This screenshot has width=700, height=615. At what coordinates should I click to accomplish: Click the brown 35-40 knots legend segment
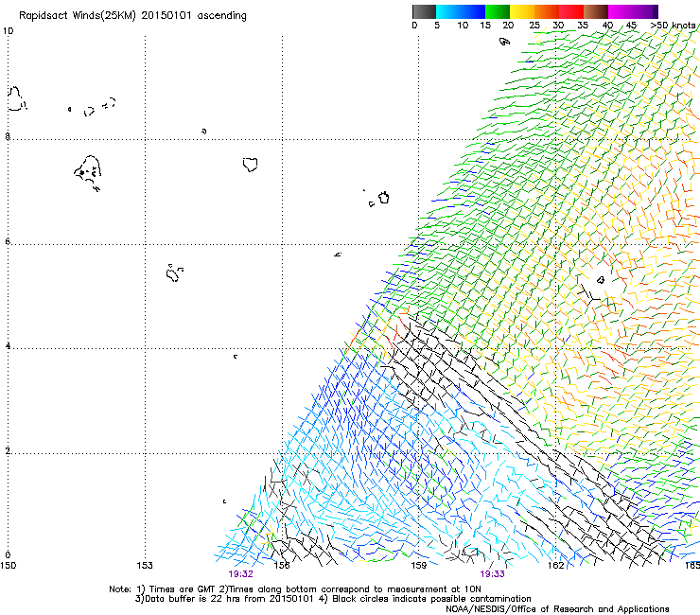click(x=596, y=11)
